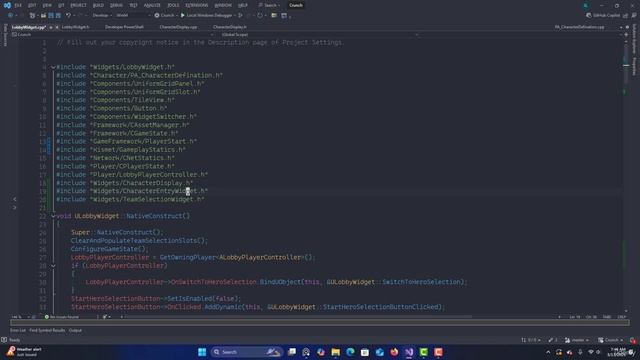
Task: Open the Crunch startup project dropdown
Action: click(166, 15)
